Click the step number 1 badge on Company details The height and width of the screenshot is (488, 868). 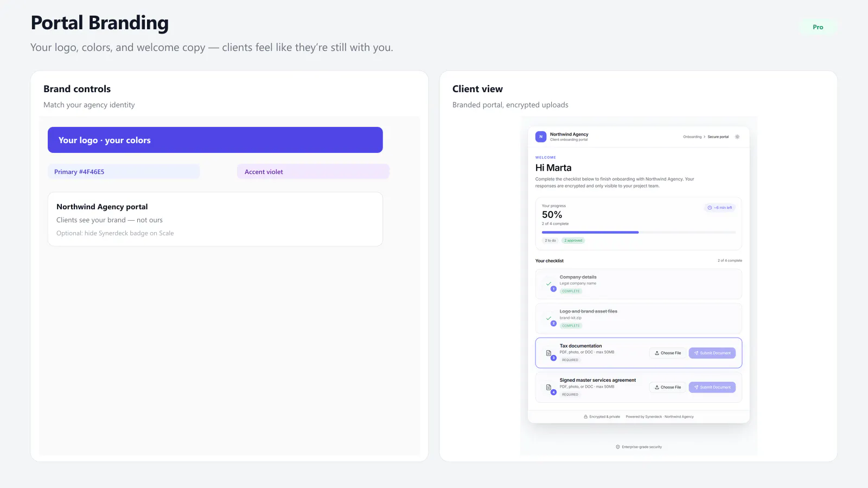(553, 289)
